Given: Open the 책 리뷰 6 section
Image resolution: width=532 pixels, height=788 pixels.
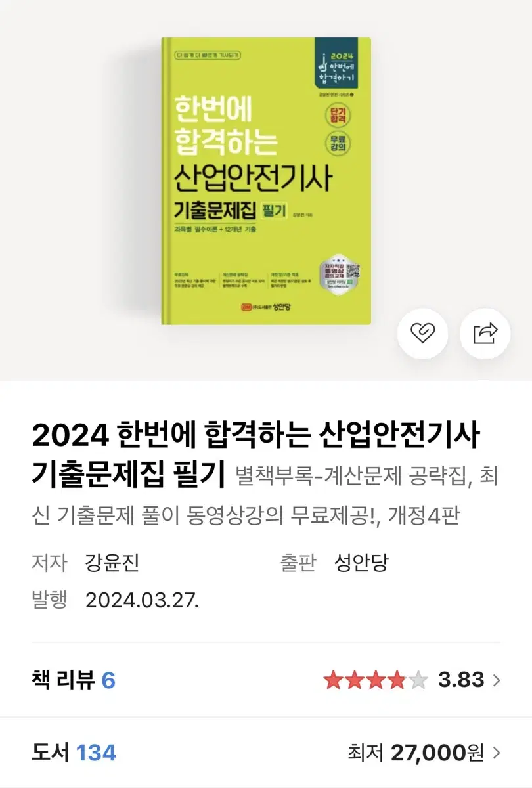Looking at the screenshot, I should point(73,680).
